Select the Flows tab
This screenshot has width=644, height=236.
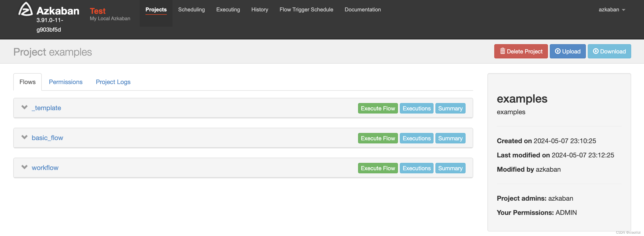coord(28,82)
